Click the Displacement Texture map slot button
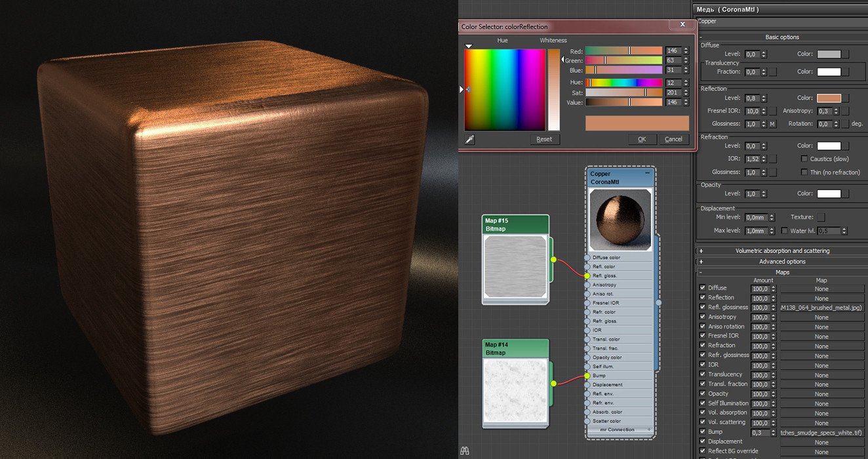Screen dimensions: 868x459 pos(821,217)
